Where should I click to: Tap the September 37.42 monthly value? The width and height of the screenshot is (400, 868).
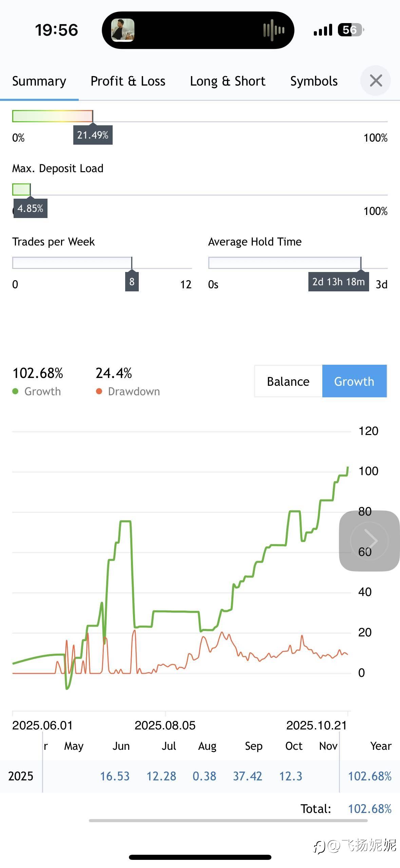coord(247,776)
